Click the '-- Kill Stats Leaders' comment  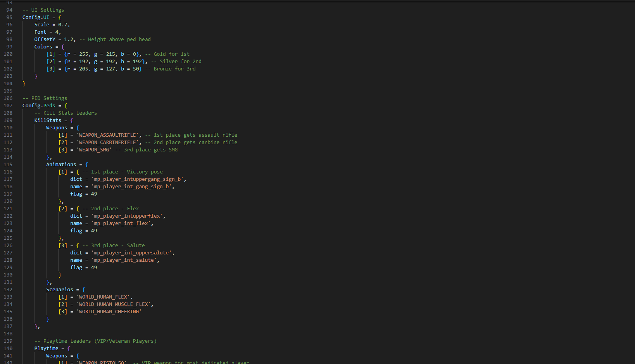[66, 113]
